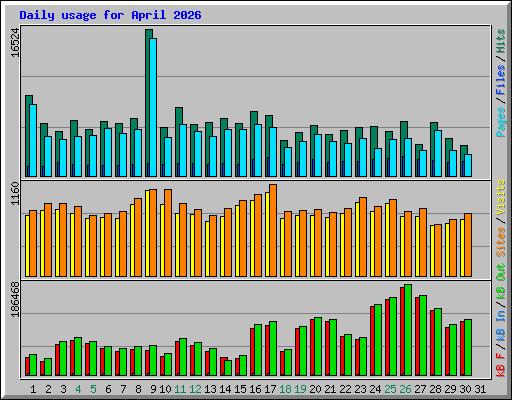The image size is (512, 400).
Task: Click green weekend day 26 label
Action: click(405, 389)
